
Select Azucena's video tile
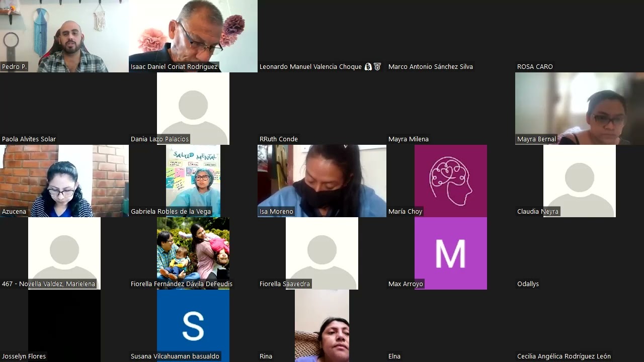pyautogui.click(x=64, y=181)
